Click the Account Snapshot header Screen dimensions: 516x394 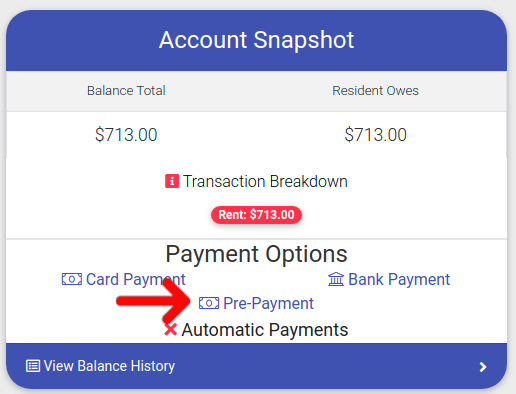click(256, 40)
